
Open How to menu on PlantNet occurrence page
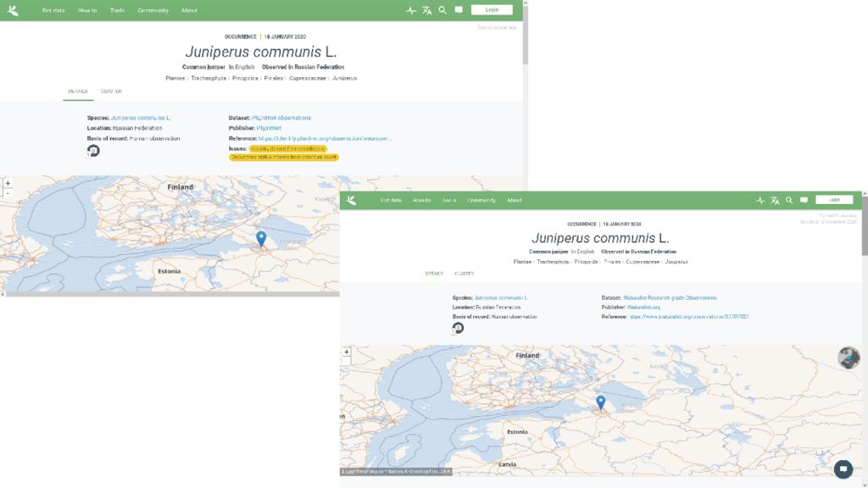click(x=87, y=10)
